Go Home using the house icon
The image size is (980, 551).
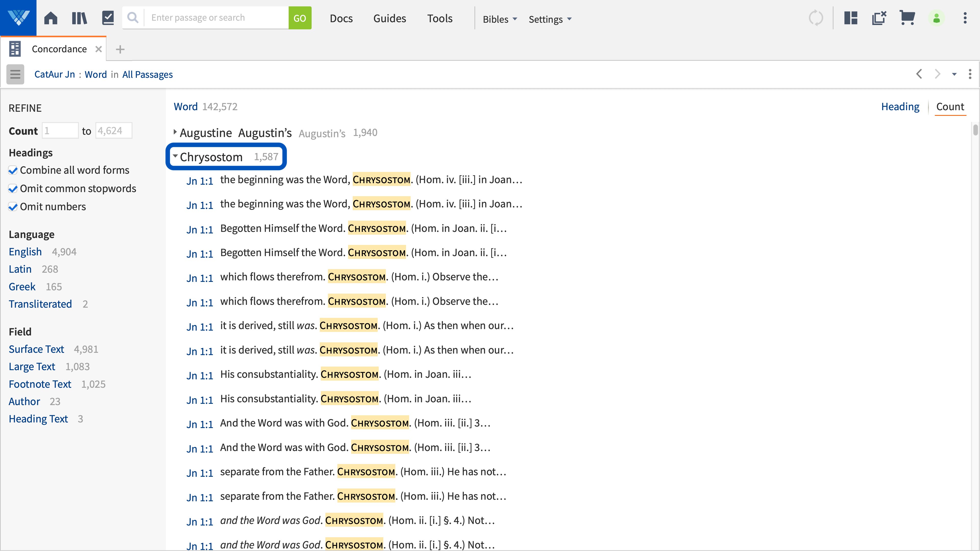[51, 18]
